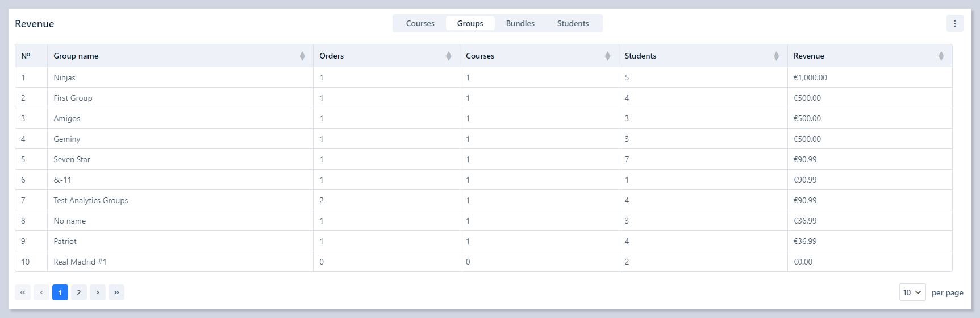This screenshot has width=980, height=318.
Task: Click page 1 button
Action: click(x=60, y=292)
